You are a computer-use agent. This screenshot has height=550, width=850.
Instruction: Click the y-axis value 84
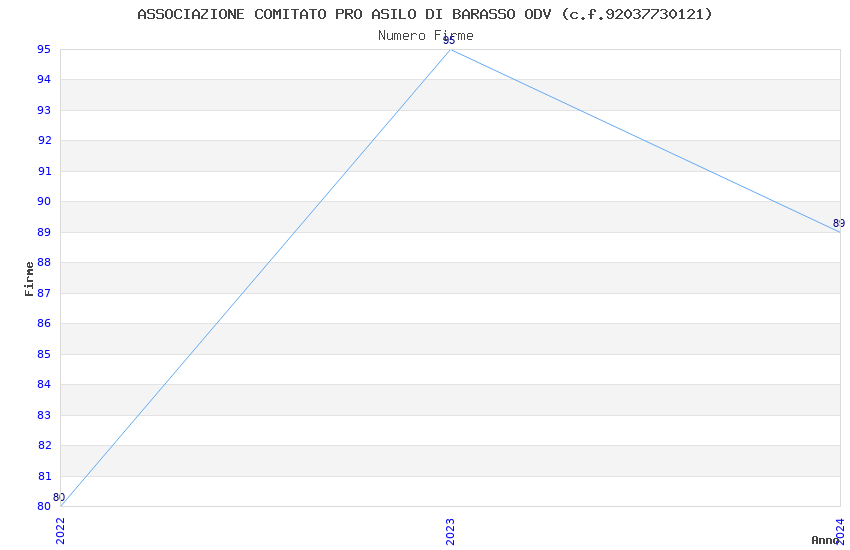[44, 384]
